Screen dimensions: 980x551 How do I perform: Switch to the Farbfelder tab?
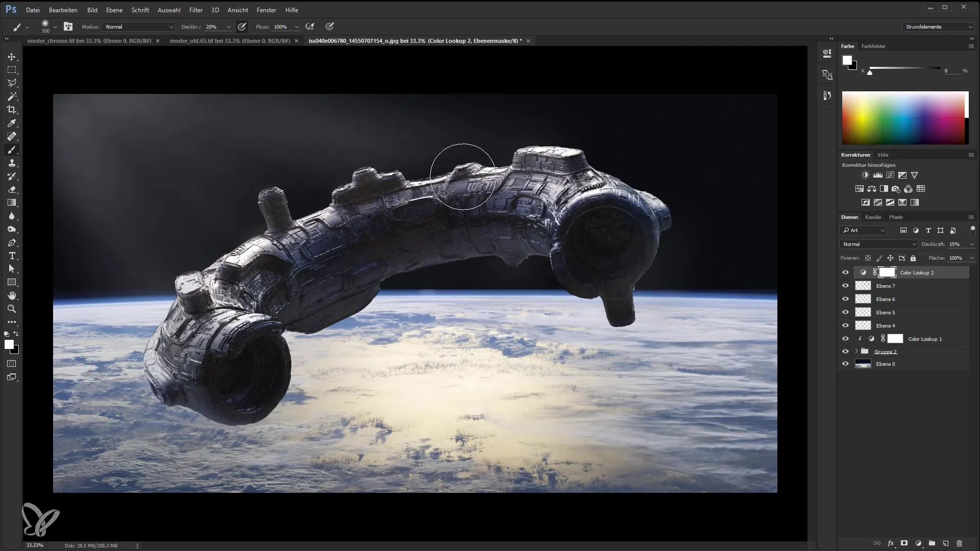coord(873,46)
